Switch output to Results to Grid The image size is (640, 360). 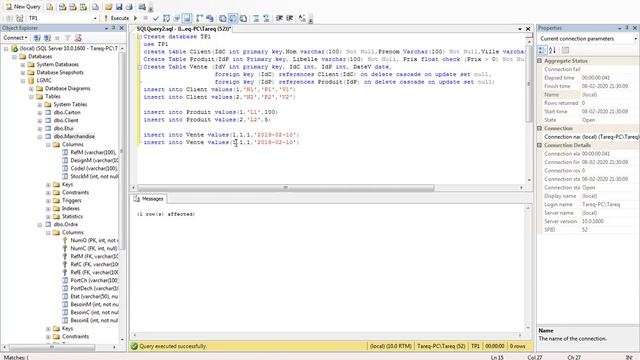tap(233, 18)
